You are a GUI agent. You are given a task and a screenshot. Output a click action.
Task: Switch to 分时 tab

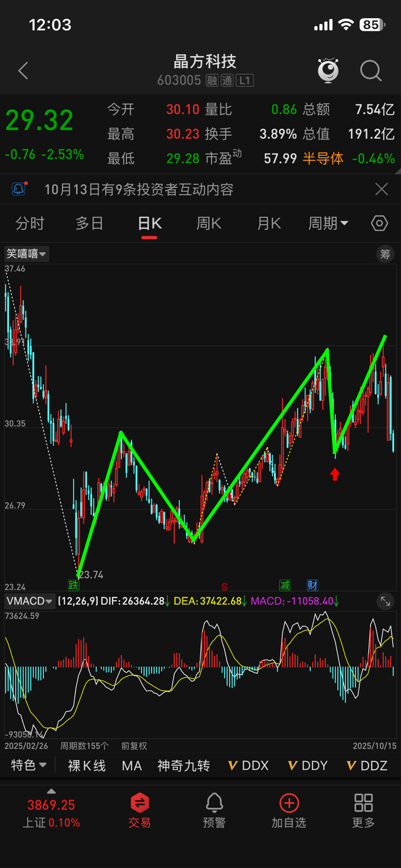coord(30,223)
